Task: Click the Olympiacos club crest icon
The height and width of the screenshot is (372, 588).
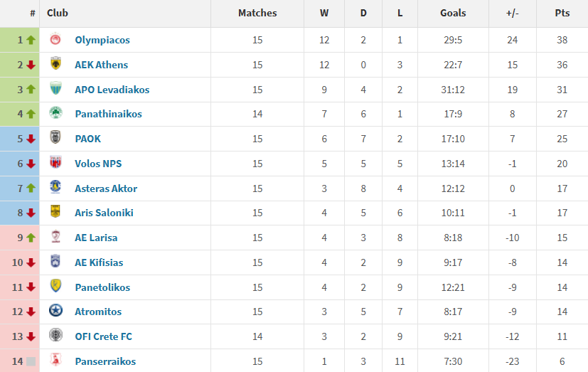Action: (x=55, y=40)
